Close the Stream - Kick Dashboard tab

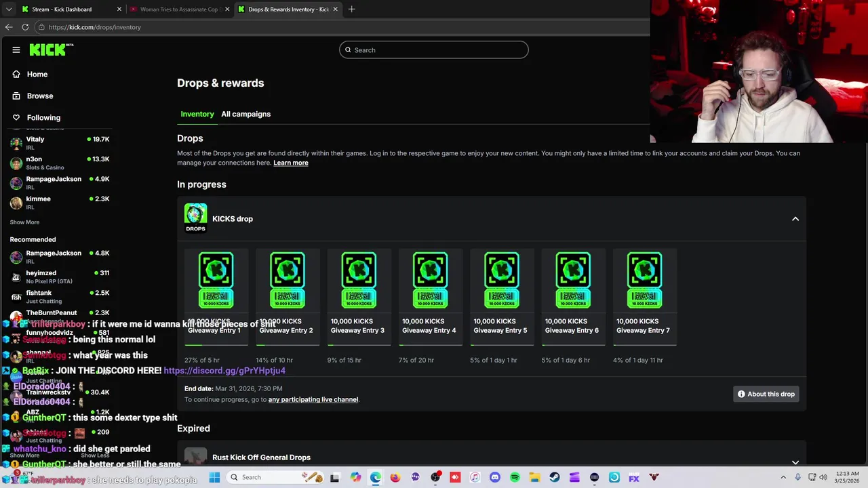click(119, 9)
